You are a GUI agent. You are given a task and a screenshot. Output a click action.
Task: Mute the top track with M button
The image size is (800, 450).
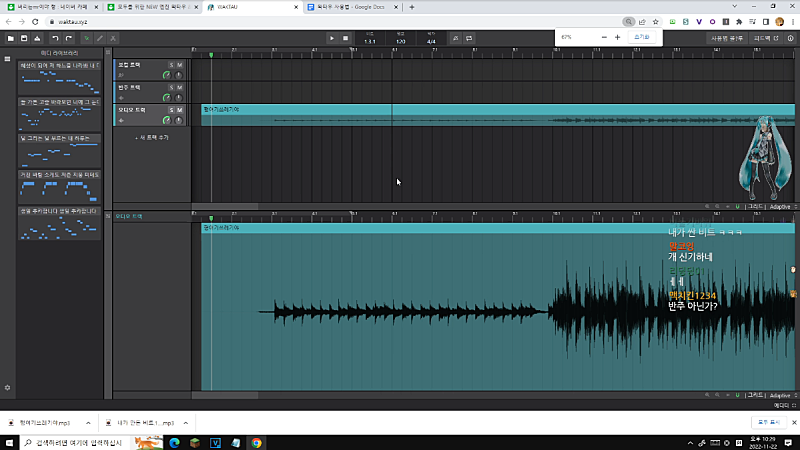[x=180, y=65]
